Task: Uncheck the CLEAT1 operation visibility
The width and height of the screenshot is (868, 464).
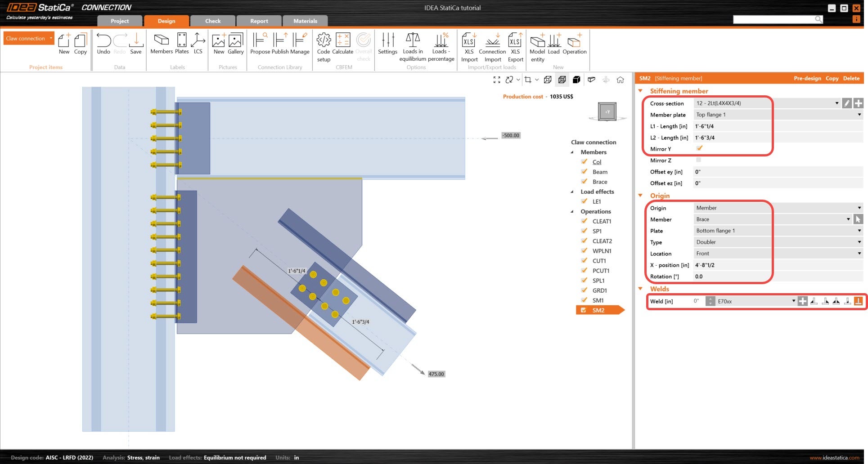Action: 584,221
